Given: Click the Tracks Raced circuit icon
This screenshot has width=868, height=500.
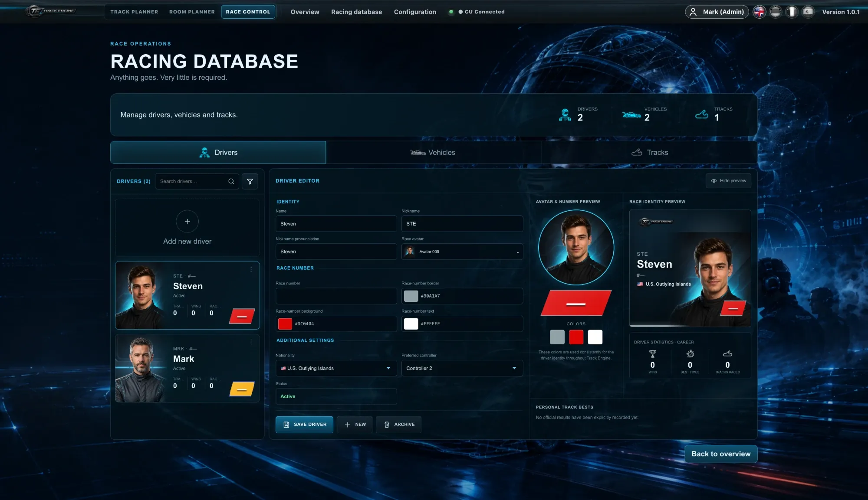Looking at the screenshot, I should (x=728, y=354).
